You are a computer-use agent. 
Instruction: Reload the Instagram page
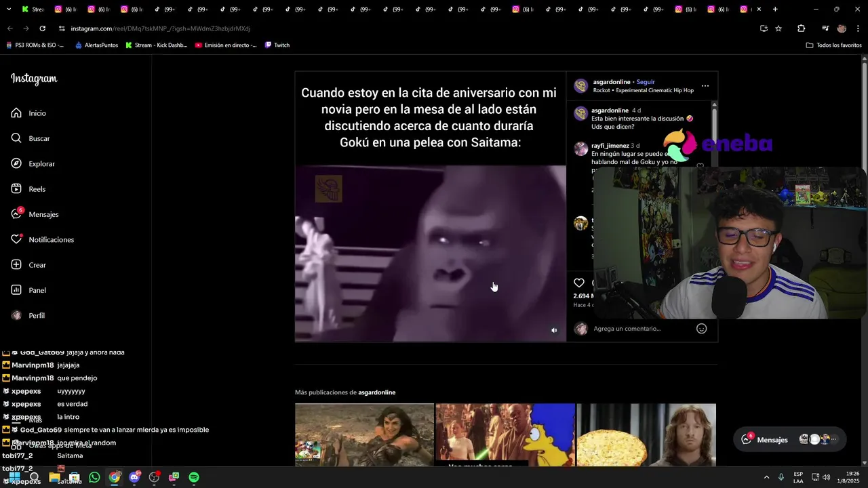coord(42,28)
